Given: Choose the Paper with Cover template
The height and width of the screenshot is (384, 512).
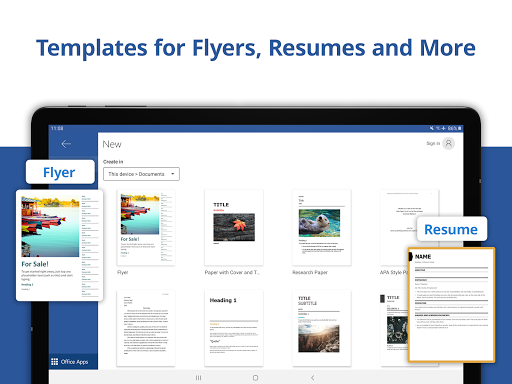Looking at the screenshot, I should point(234,227).
